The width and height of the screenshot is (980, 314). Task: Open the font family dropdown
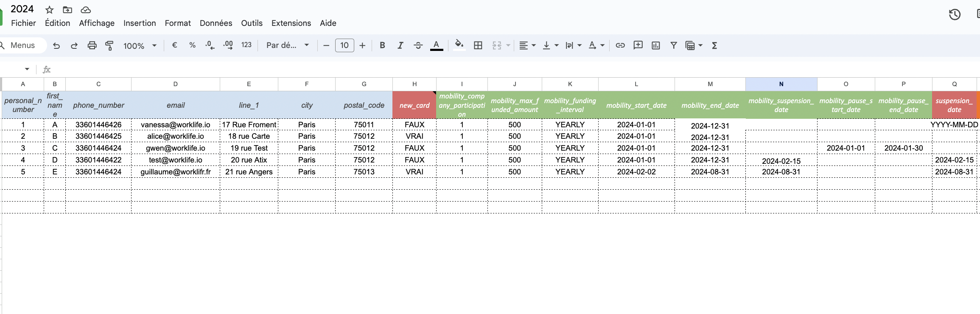click(x=287, y=45)
